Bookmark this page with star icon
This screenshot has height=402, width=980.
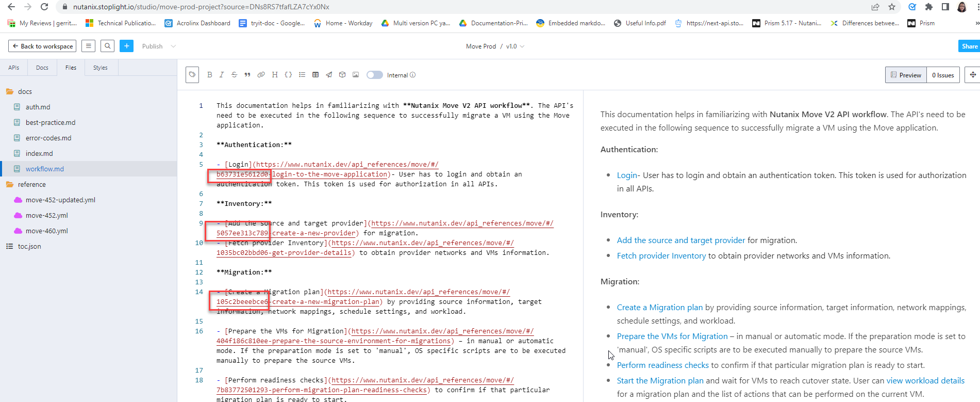[892, 7]
